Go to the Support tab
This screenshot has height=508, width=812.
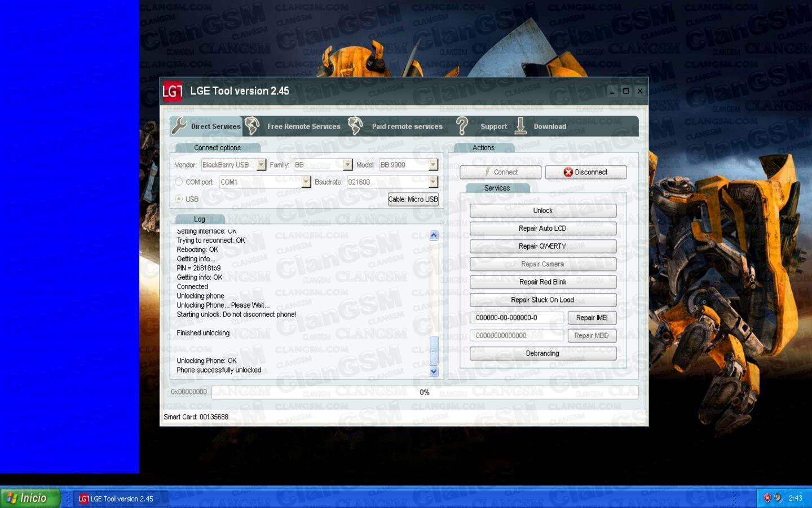pos(482,126)
